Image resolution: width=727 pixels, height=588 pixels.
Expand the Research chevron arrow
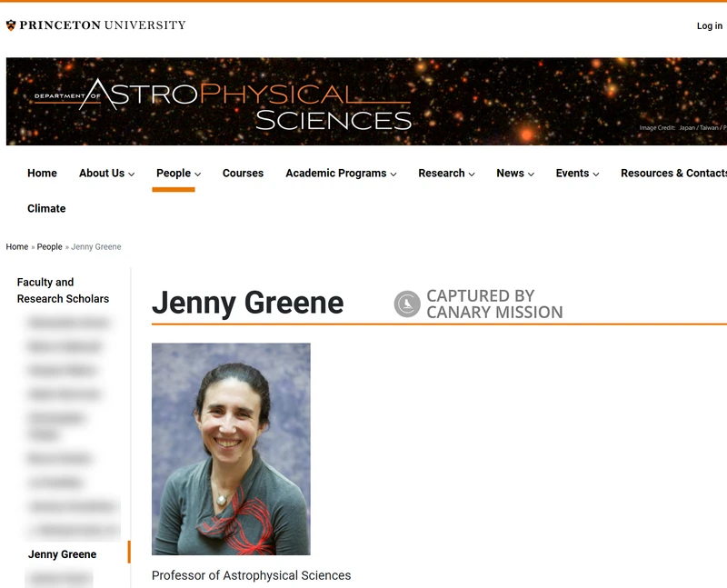[472, 174]
